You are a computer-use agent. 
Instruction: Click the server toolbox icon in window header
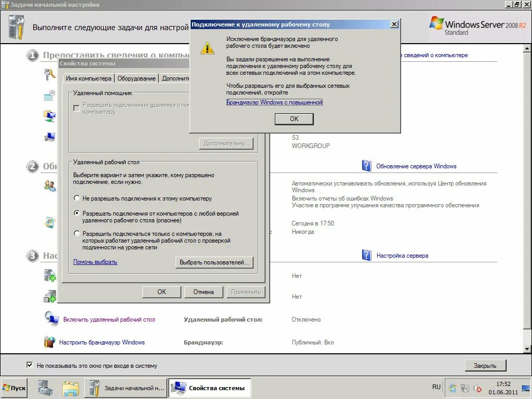[16, 27]
